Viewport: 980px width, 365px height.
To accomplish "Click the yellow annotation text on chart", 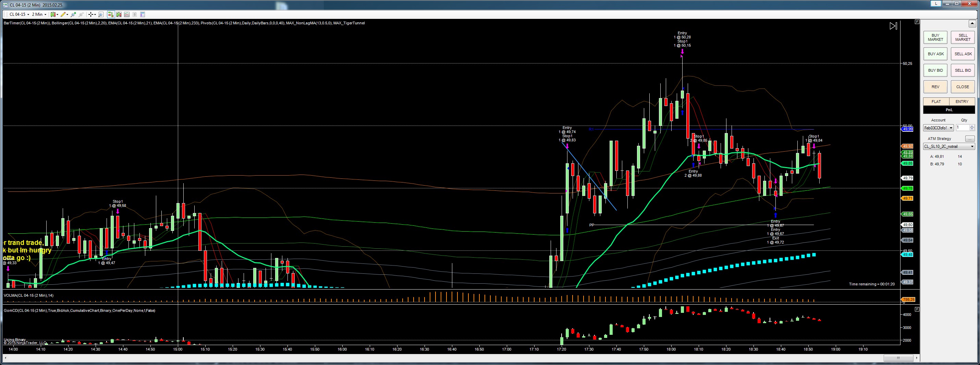I will coord(27,250).
